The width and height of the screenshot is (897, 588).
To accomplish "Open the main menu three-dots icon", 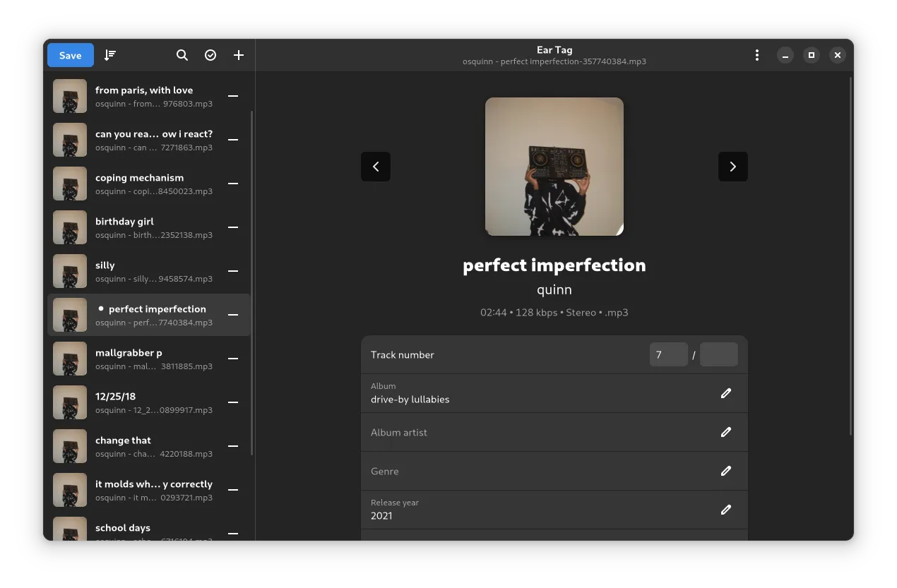I will (757, 55).
